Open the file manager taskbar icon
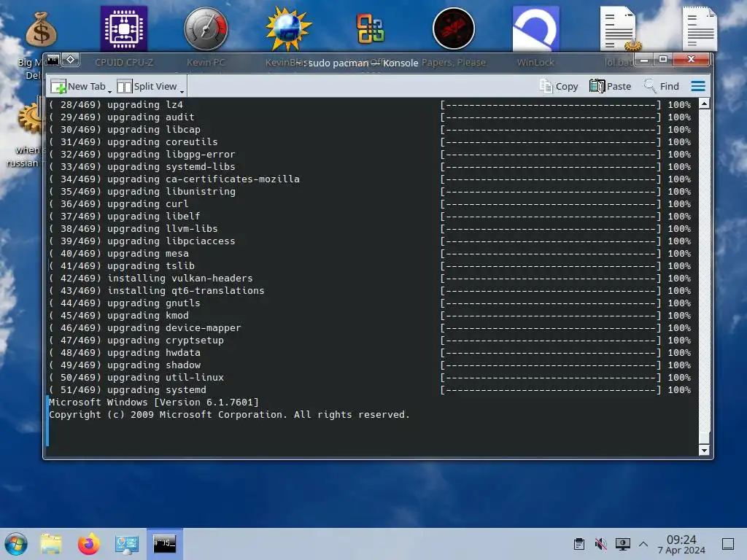747x560 pixels. click(x=51, y=544)
